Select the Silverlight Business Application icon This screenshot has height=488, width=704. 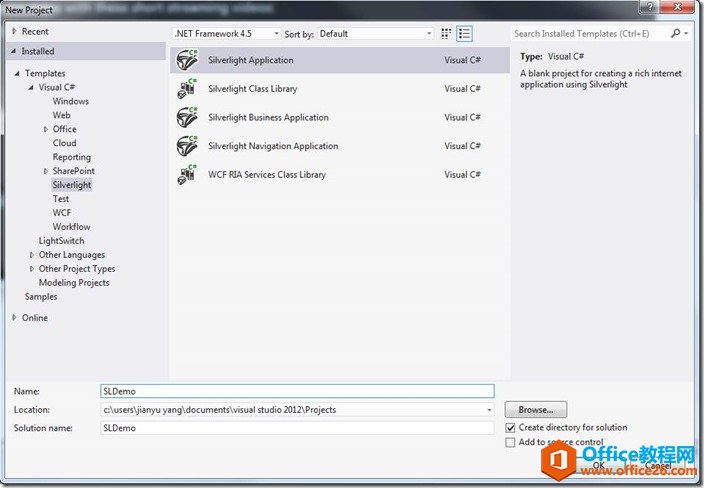187,118
